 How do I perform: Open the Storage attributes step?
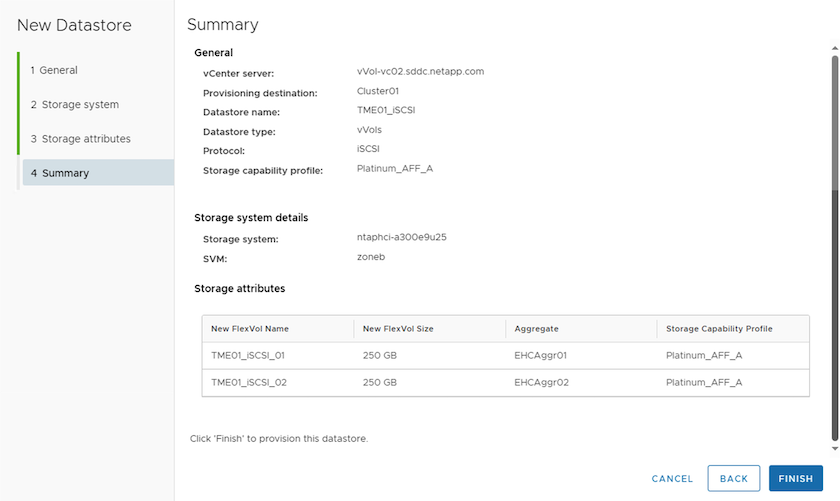tap(80, 139)
